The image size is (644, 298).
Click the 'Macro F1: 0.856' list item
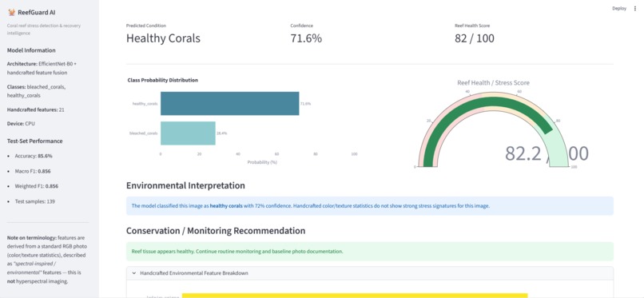coord(33,171)
